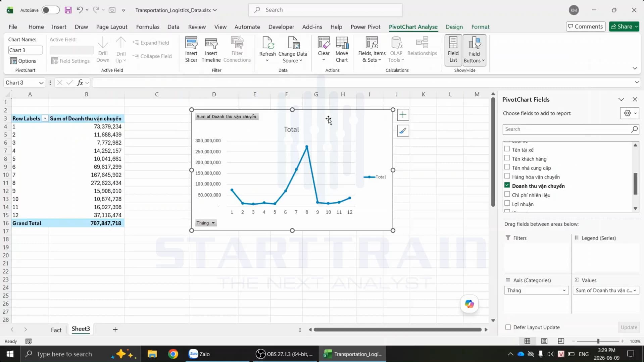This screenshot has height=362, width=644.
Task: Click the Move Chart icon
Action: 342,50
